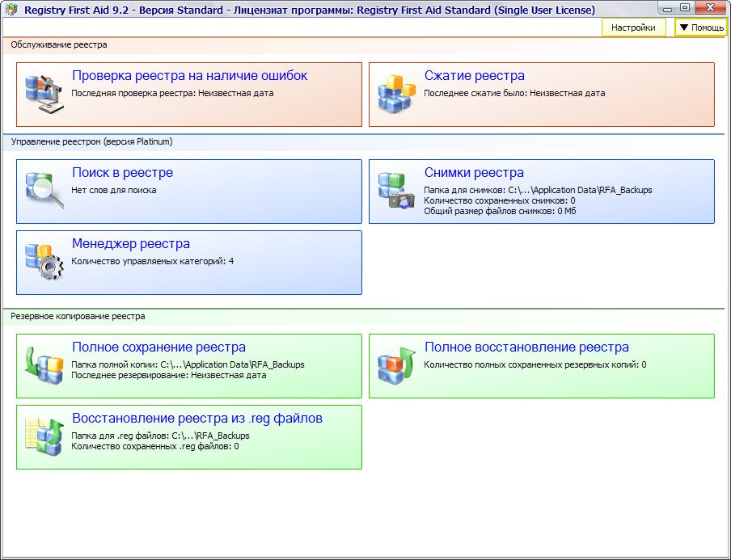Click the Резервное копирование реестра section header
The image size is (731, 560).
click(x=78, y=316)
